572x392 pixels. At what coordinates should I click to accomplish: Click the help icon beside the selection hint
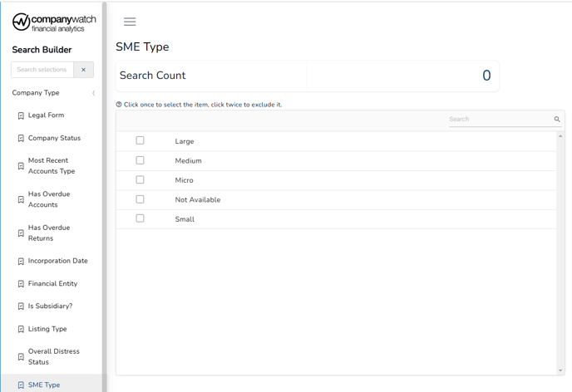pyautogui.click(x=119, y=105)
